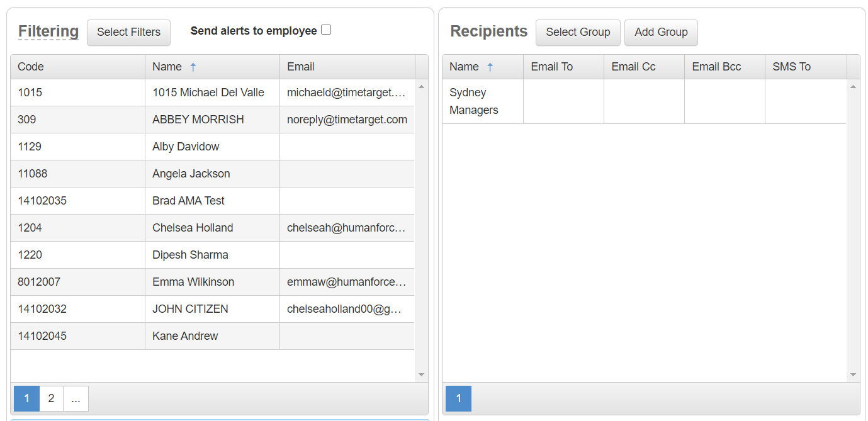868x421 pixels.
Task: Click the ellipsis more-pages button
Action: pyautogui.click(x=76, y=398)
